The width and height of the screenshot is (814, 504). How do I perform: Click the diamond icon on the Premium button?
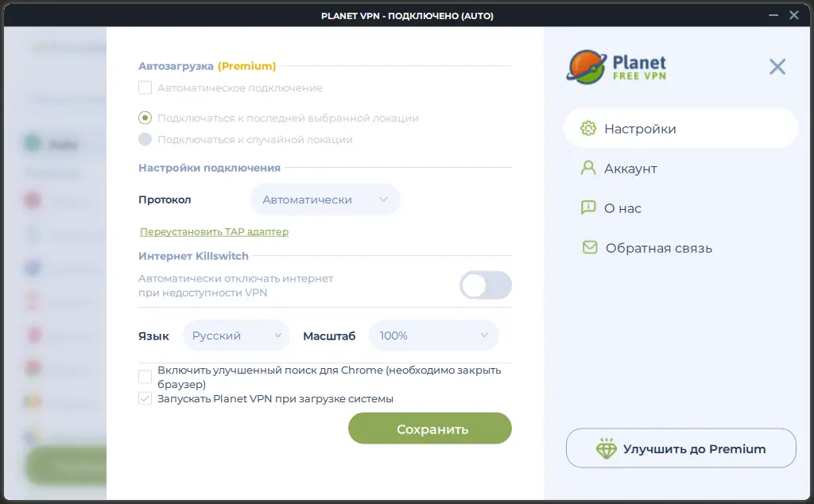coord(607,448)
